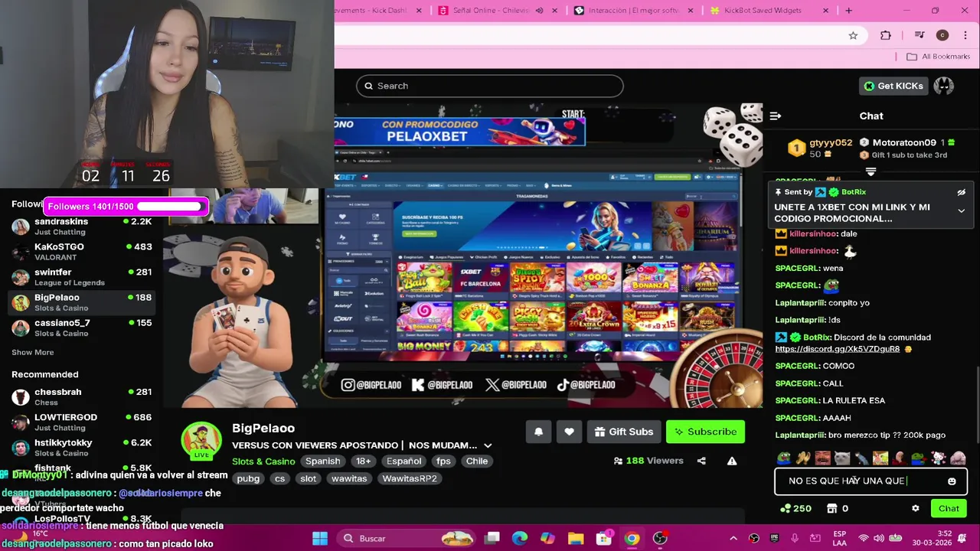Insert the Pepe frog emote
This screenshot has height=551, width=980.
[784, 458]
